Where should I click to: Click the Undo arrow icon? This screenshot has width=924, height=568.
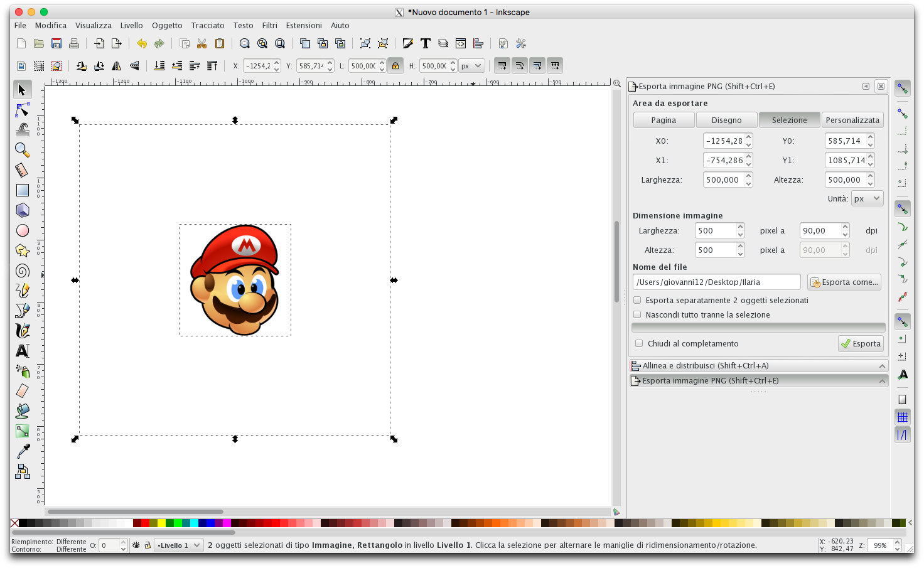tap(142, 43)
